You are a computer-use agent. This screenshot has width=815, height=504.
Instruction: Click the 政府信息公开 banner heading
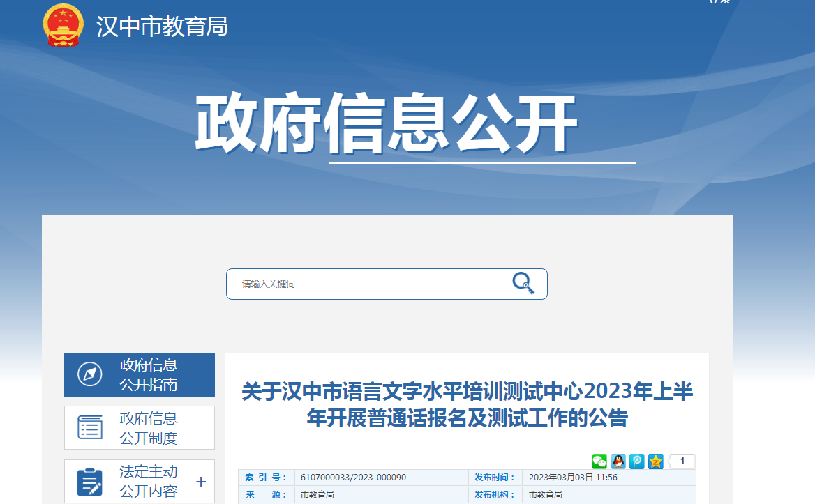point(386,124)
